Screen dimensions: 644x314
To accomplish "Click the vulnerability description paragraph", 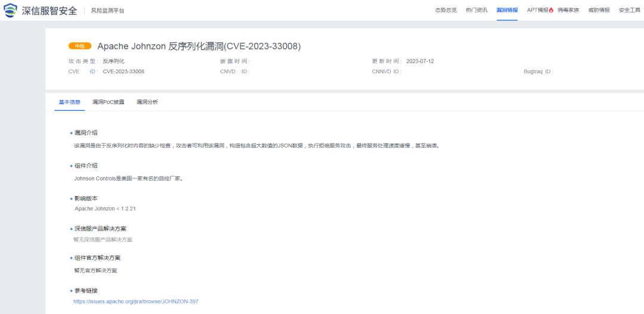I will coord(256,146).
